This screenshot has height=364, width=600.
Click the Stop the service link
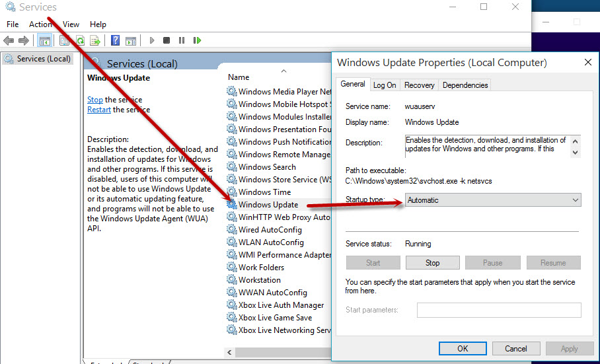pyautogui.click(x=95, y=100)
